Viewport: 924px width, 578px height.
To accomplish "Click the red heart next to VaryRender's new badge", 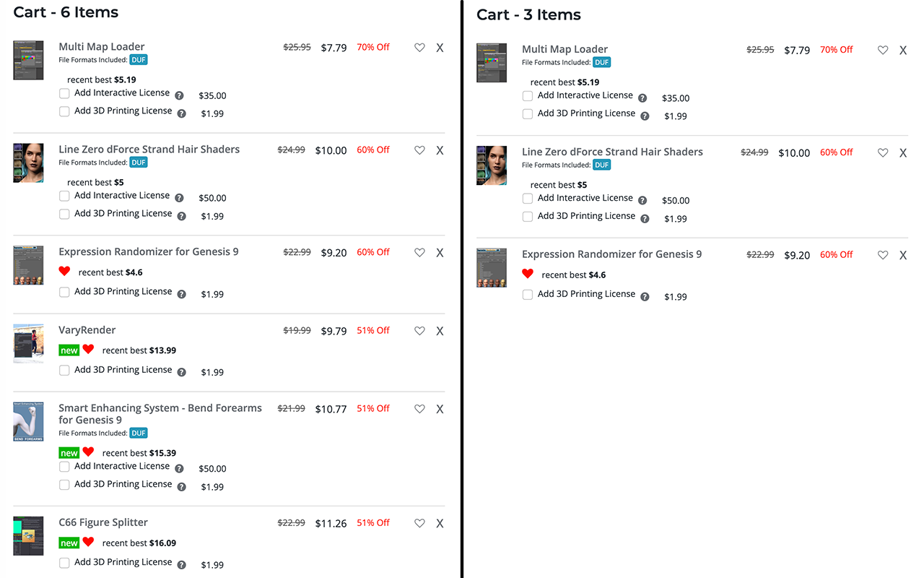I will point(88,349).
